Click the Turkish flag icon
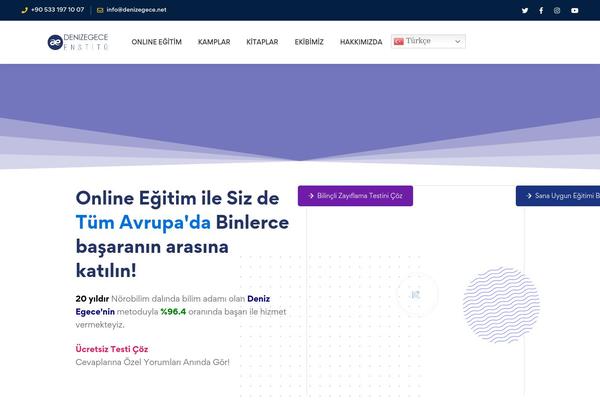This screenshot has height=400, width=600. (x=399, y=41)
